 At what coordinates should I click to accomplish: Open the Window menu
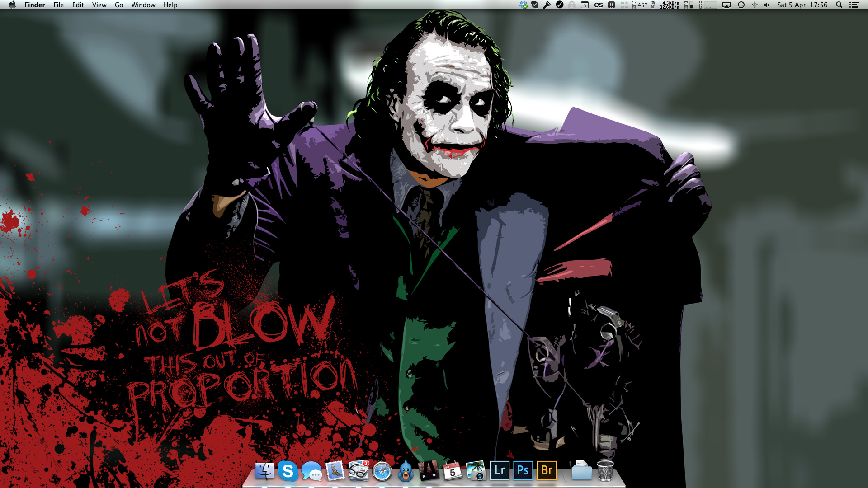(143, 5)
